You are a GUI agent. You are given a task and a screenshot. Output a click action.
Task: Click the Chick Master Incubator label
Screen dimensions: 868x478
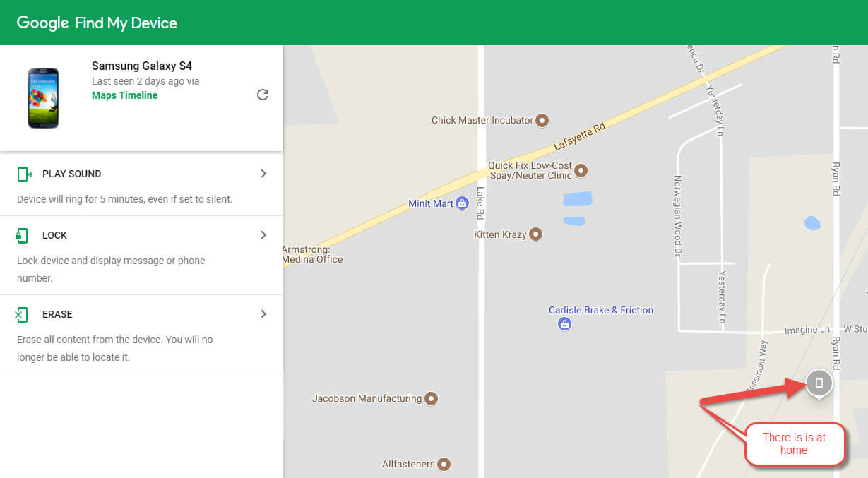[x=482, y=120]
